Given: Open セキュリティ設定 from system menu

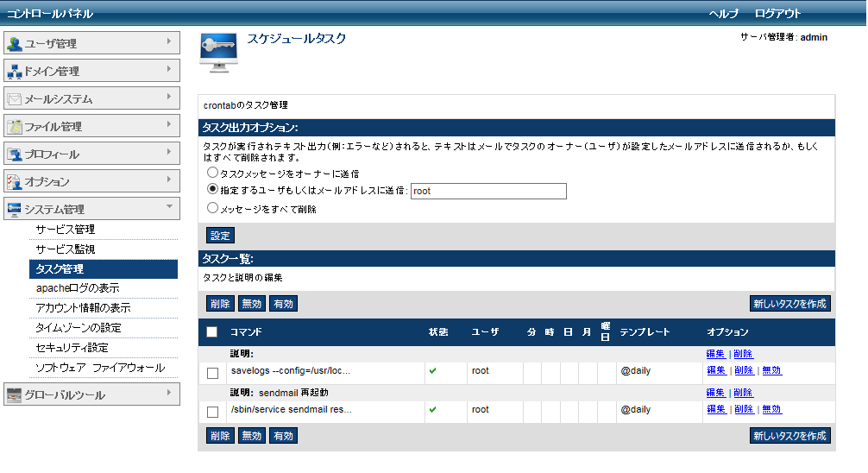Looking at the screenshot, I should click(x=72, y=348).
